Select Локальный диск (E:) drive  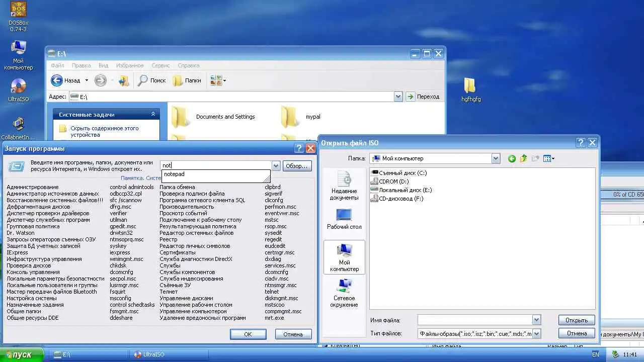[x=401, y=190]
